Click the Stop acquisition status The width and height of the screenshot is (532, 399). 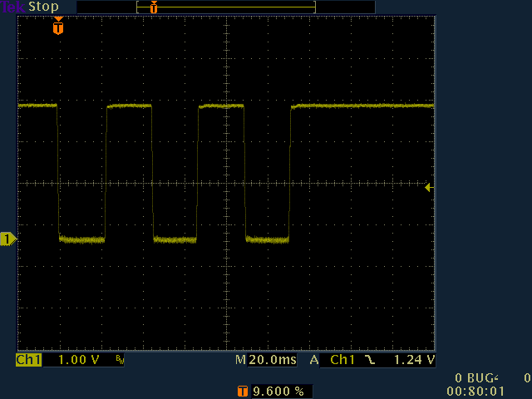pos(44,7)
